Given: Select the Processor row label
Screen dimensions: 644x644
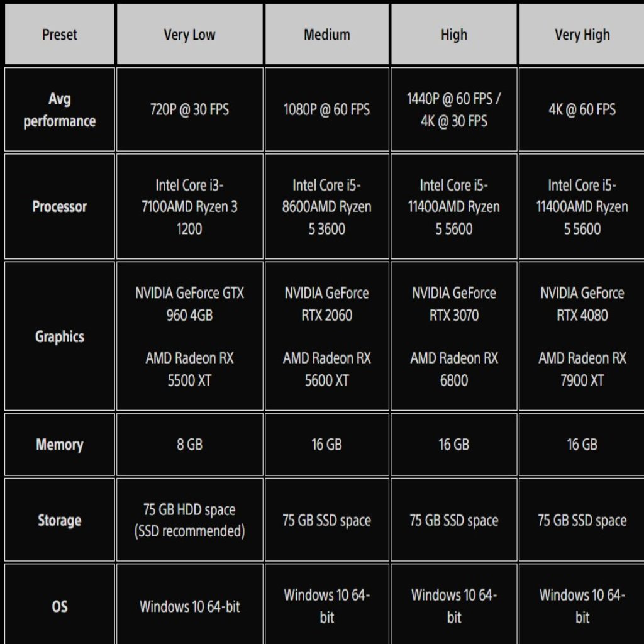Looking at the screenshot, I should [x=59, y=206].
